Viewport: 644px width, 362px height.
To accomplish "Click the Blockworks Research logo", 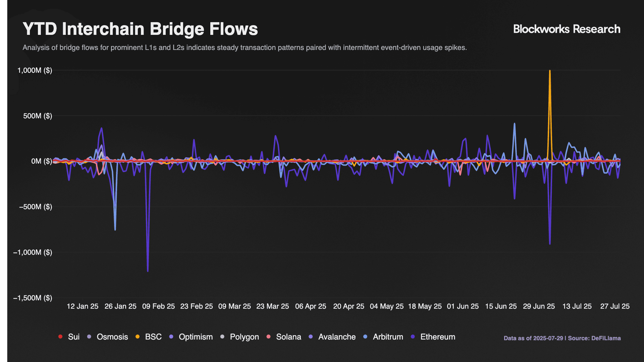I will point(567,29).
